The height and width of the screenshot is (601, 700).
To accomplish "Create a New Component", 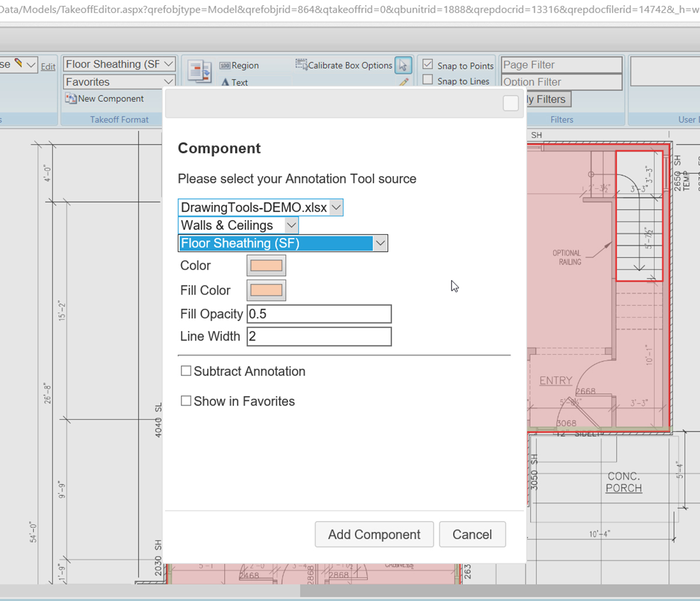I will point(105,99).
